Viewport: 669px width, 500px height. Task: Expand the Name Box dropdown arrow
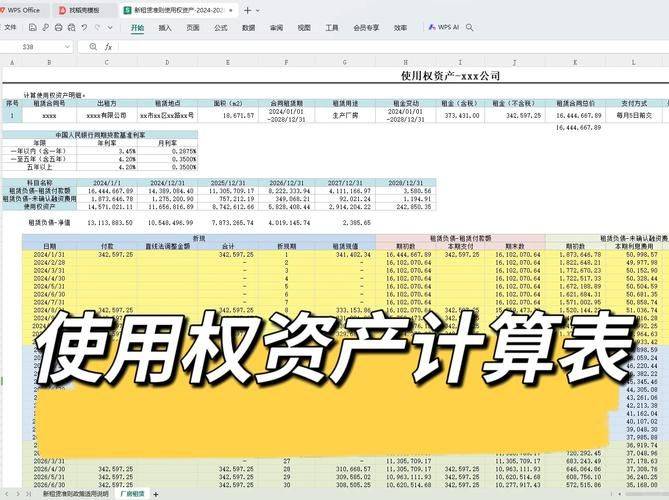click(67, 47)
